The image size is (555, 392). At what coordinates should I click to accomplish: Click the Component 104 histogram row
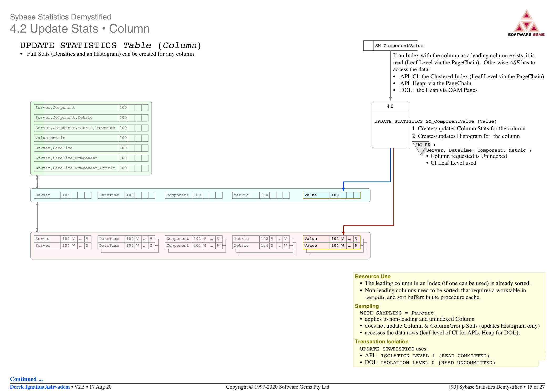194,246
